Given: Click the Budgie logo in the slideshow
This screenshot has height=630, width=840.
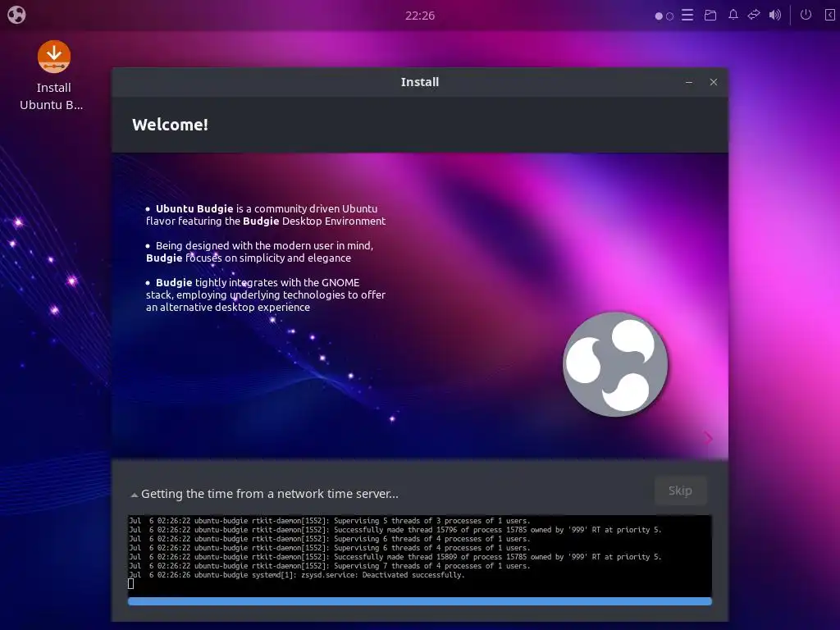Looking at the screenshot, I should pos(615,364).
